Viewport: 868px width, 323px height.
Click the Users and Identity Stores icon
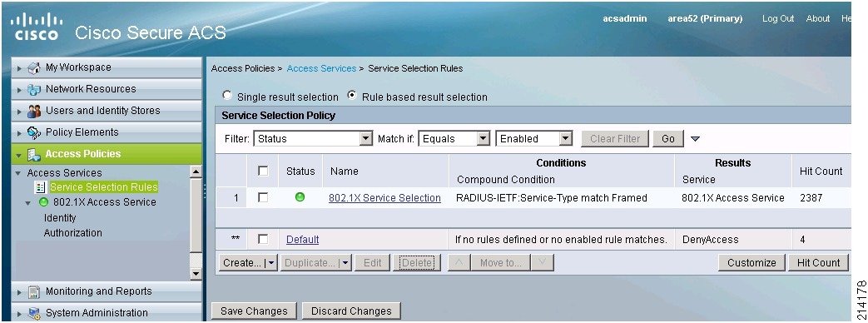pyautogui.click(x=34, y=111)
